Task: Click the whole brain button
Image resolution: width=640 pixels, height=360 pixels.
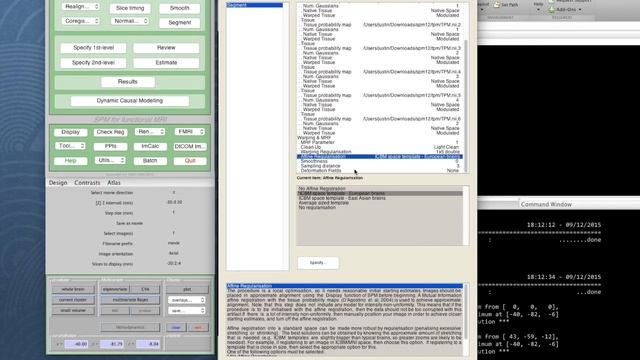Action: 73,289
